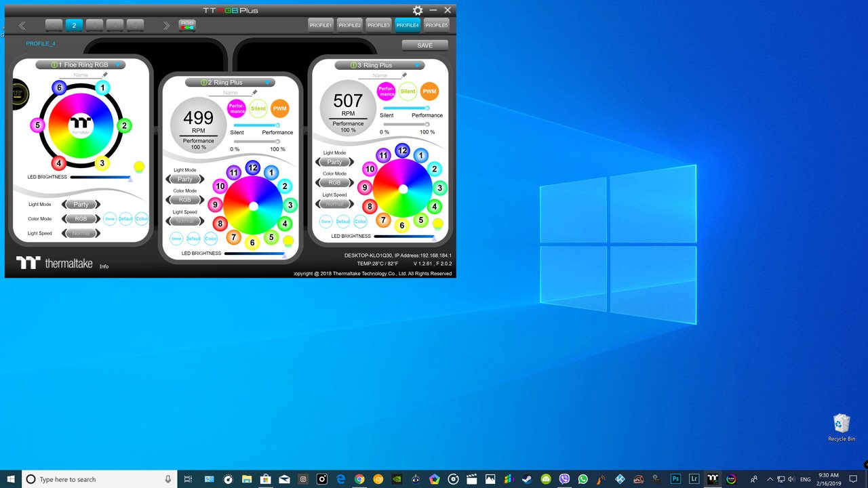Switch to PROFILE1 tab
The image size is (868, 488).
click(x=321, y=25)
